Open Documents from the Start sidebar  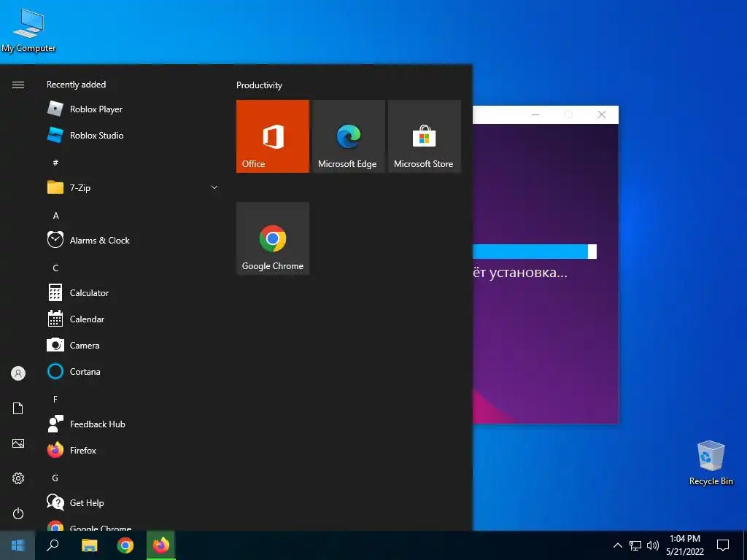click(x=18, y=408)
